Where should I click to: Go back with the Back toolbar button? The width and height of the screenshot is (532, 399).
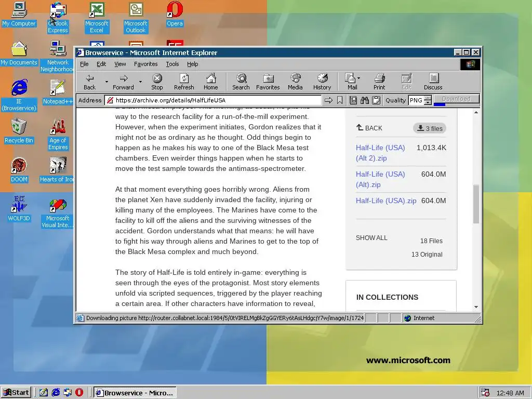click(89, 82)
